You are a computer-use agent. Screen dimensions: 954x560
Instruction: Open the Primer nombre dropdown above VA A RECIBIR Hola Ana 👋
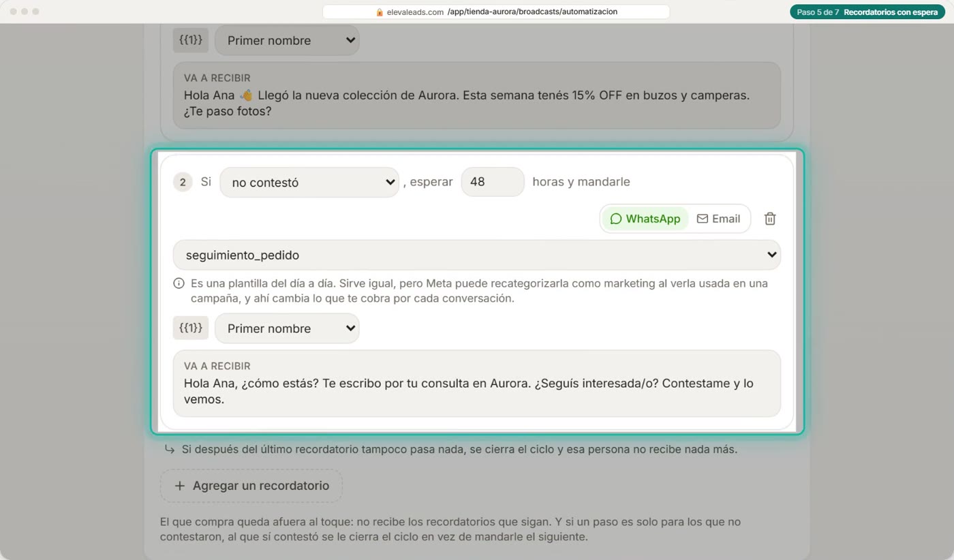(287, 40)
